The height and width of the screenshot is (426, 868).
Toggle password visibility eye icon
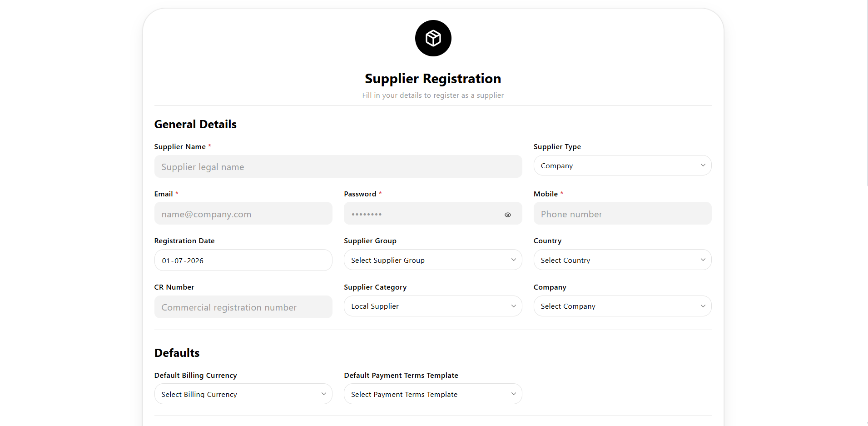[508, 215]
